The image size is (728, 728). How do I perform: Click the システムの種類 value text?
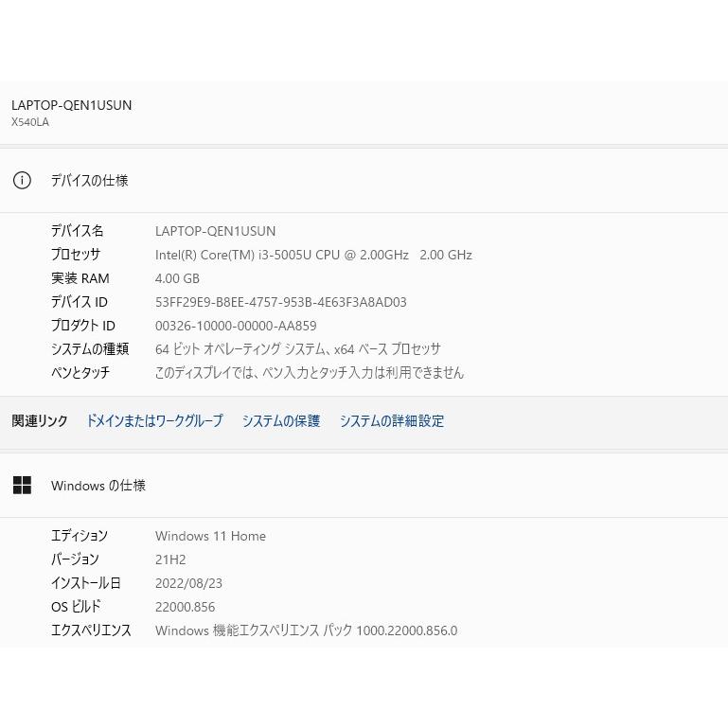297,349
